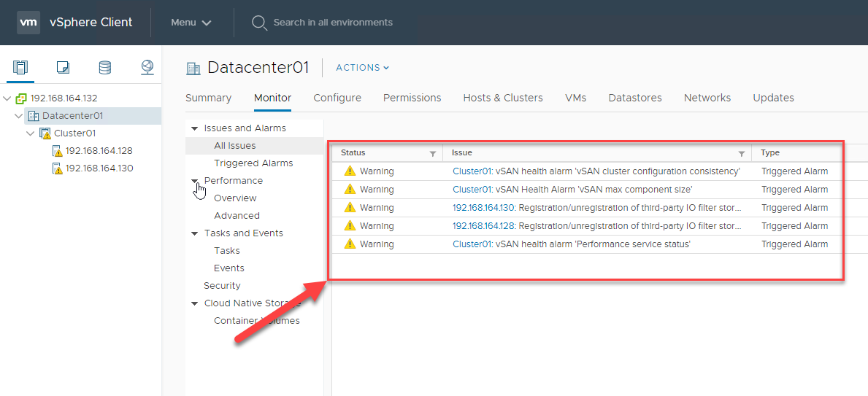
Task: Collapse the Datacenter01 tree node
Action: tap(19, 116)
